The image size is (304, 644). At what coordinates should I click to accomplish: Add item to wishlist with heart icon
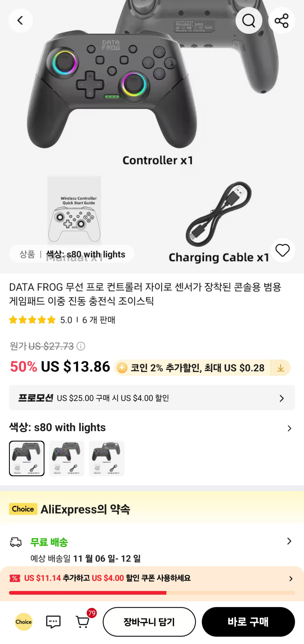pyautogui.click(x=282, y=250)
